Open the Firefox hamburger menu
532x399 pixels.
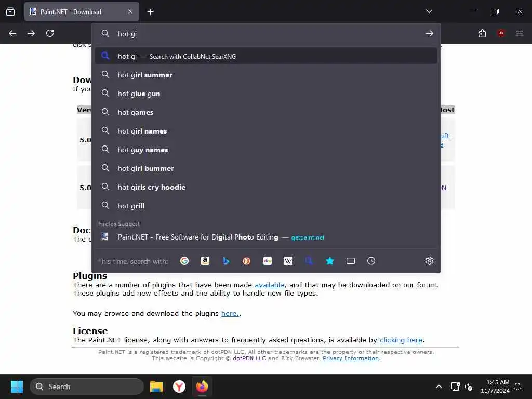520,33
